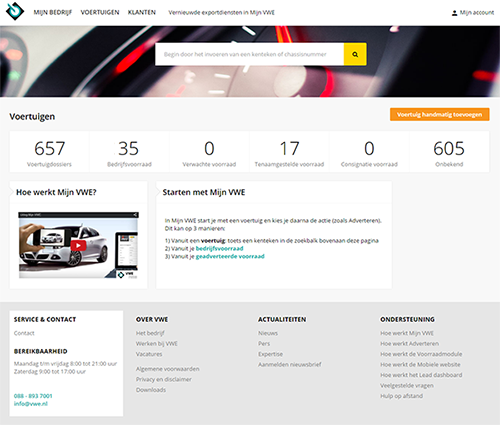Open Hoe werkt Adverteren link
This screenshot has height=425, width=500.
coord(410,343)
